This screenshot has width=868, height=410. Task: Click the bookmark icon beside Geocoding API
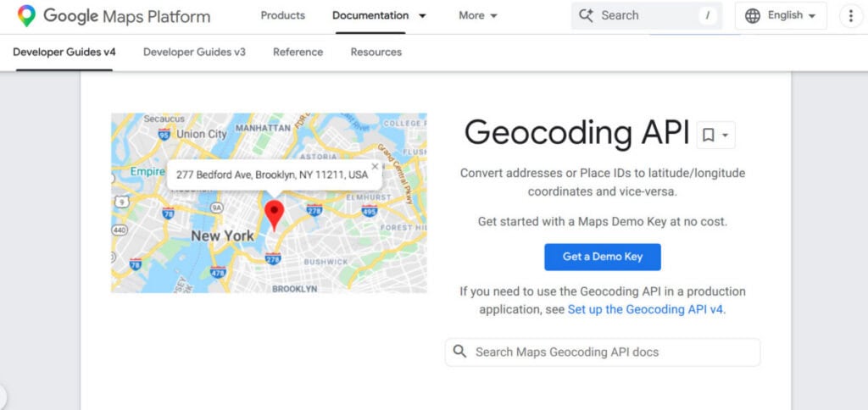coord(708,135)
